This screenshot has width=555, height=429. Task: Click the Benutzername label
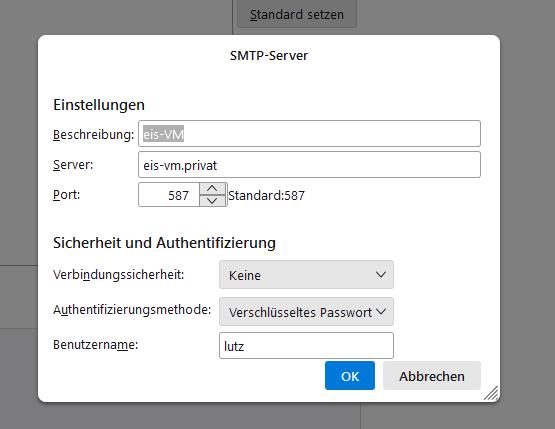[96, 344]
